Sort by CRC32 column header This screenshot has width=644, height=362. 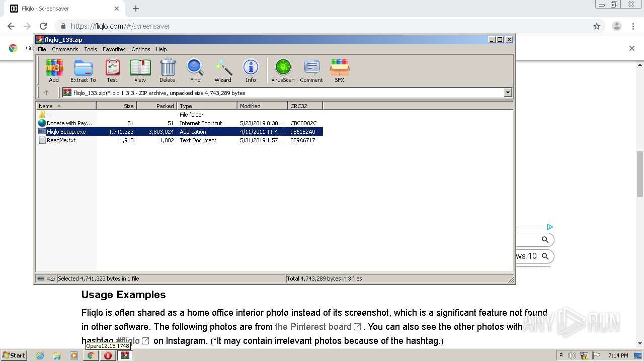pos(305,106)
